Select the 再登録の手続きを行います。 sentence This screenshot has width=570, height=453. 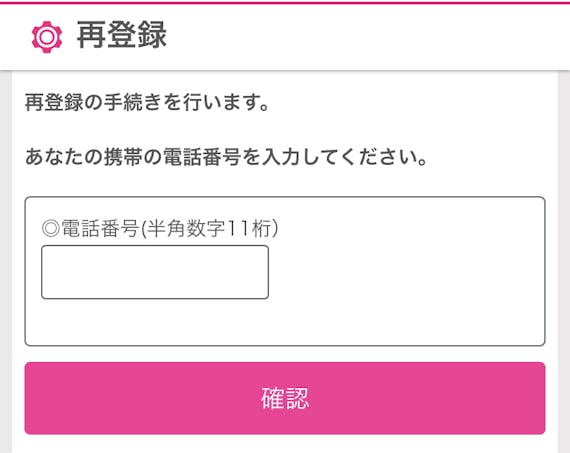click(147, 102)
